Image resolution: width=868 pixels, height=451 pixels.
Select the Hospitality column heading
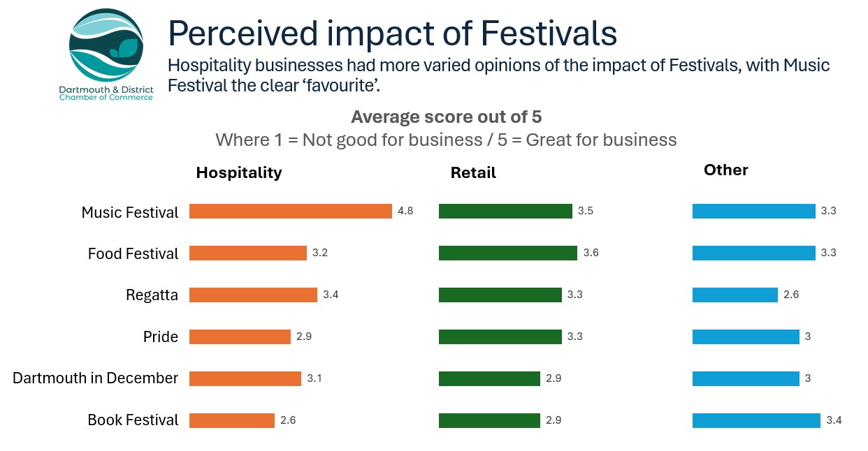[239, 172]
